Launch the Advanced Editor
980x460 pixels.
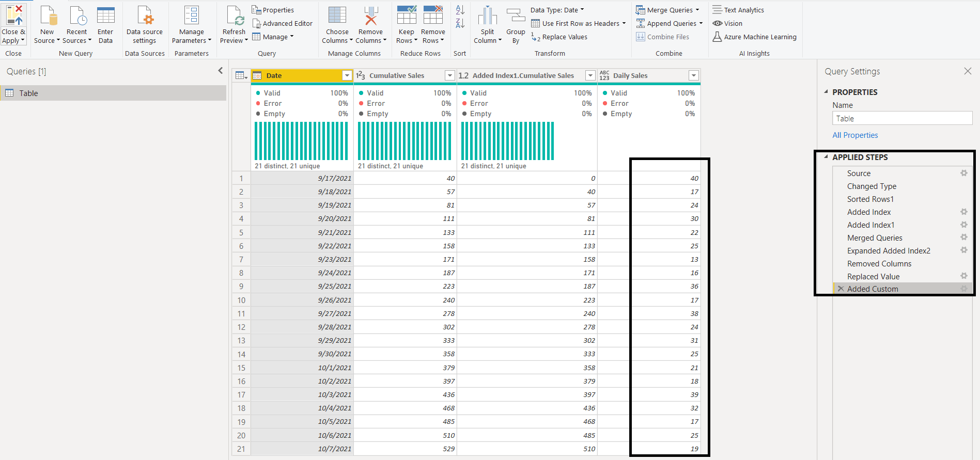(282, 23)
